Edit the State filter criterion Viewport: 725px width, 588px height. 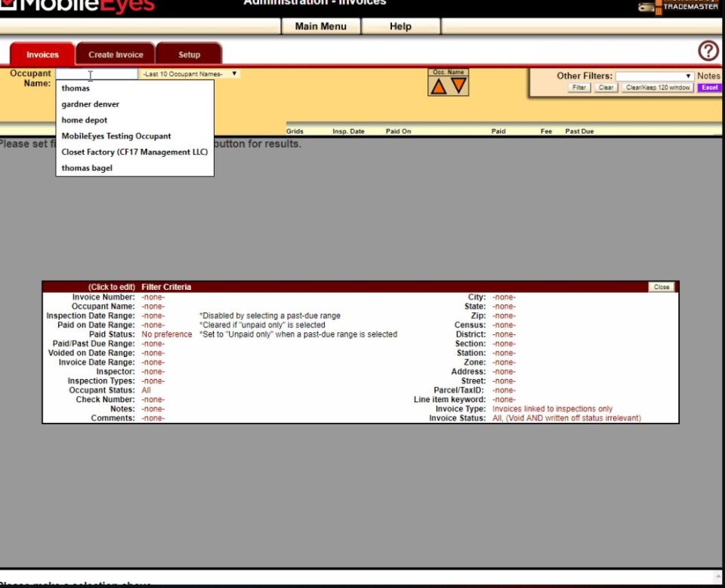pos(504,306)
